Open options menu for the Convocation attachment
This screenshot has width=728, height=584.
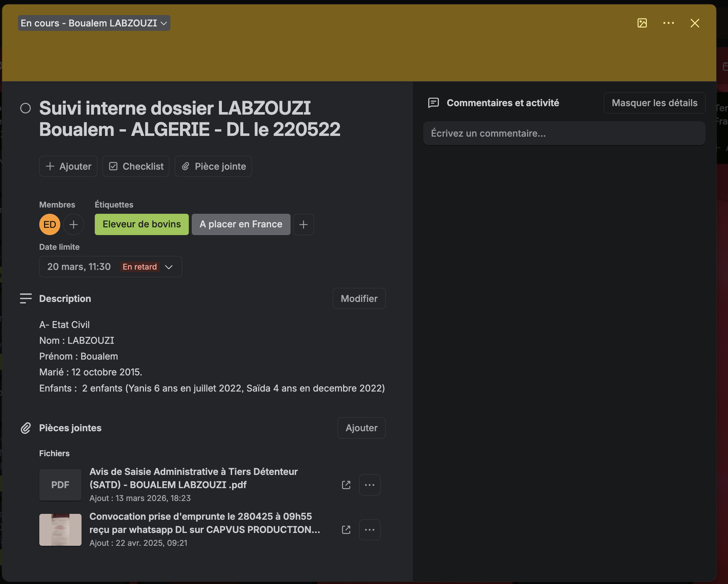coord(370,530)
